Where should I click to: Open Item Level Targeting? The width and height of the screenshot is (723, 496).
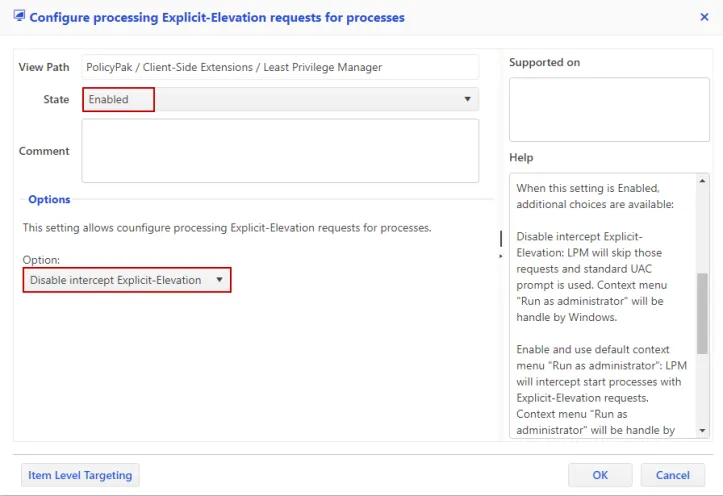tap(80, 475)
